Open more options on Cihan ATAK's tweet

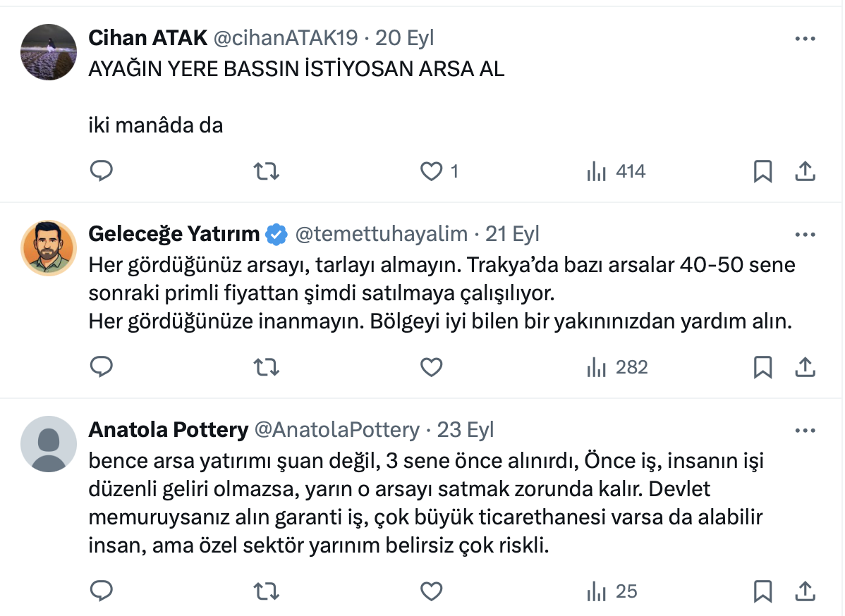tap(805, 39)
